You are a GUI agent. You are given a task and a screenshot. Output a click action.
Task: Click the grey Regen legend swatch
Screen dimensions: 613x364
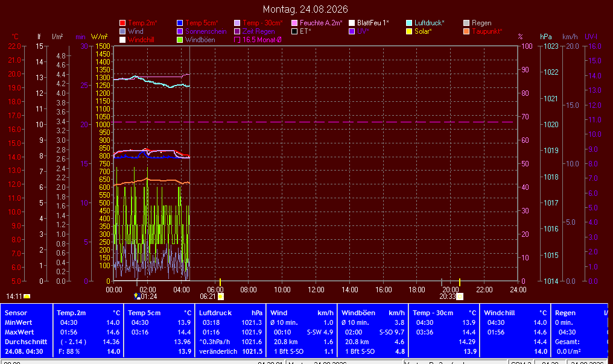pos(466,23)
